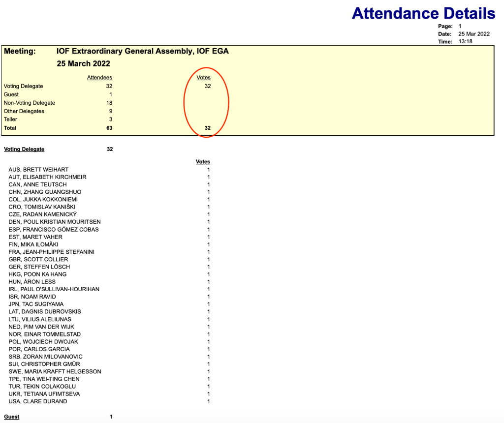The width and height of the screenshot is (504, 423).
Task: Select the "AUS, BRETT WEIHART" delegate entry
Action: pos(38,170)
